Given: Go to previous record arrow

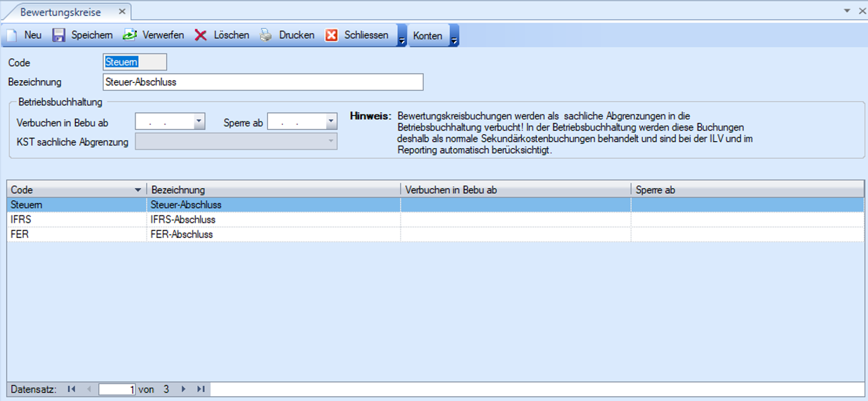Looking at the screenshot, I should tap(89, 389).
